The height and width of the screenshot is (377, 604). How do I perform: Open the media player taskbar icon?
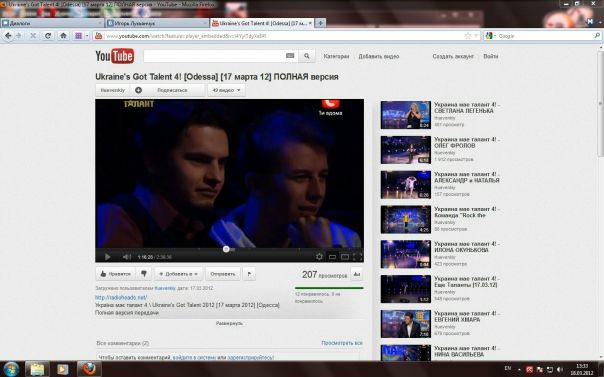(62, 369)
